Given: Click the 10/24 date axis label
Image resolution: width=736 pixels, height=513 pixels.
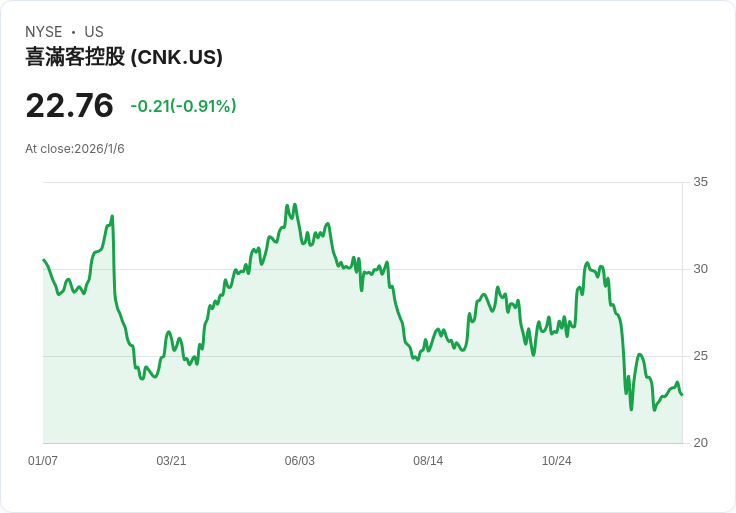Looking at the screenshot, I should pos(557,461).
